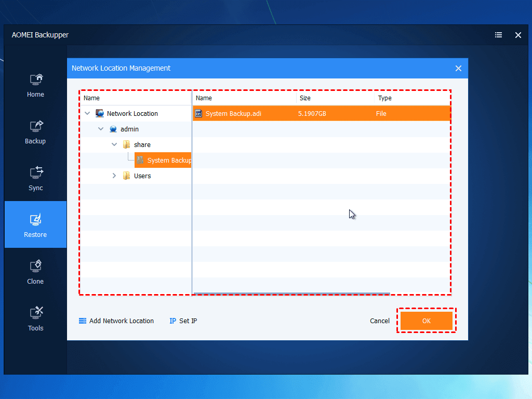Click the Tools label in sidebar

pos(36,328)
